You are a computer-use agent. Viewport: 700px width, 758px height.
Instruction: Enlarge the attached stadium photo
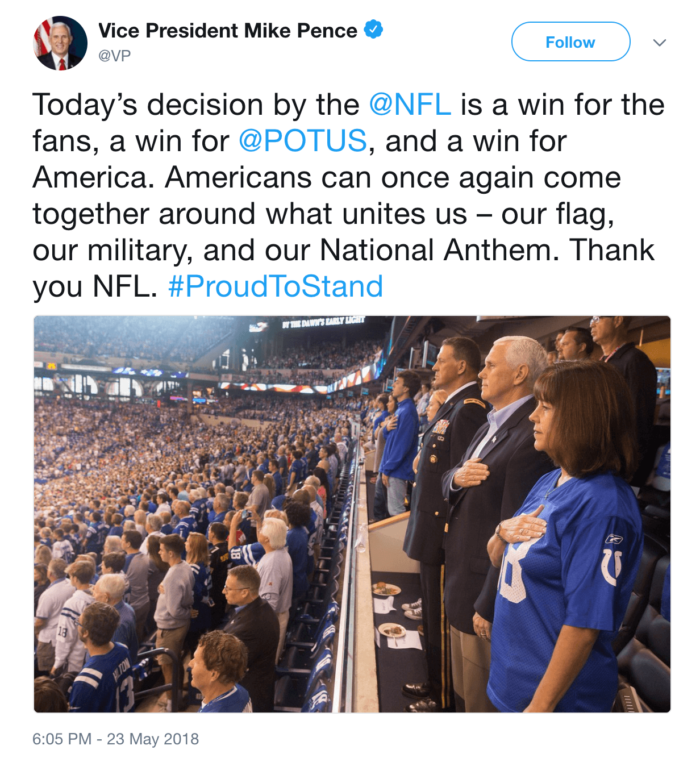(x=352, y=514)
